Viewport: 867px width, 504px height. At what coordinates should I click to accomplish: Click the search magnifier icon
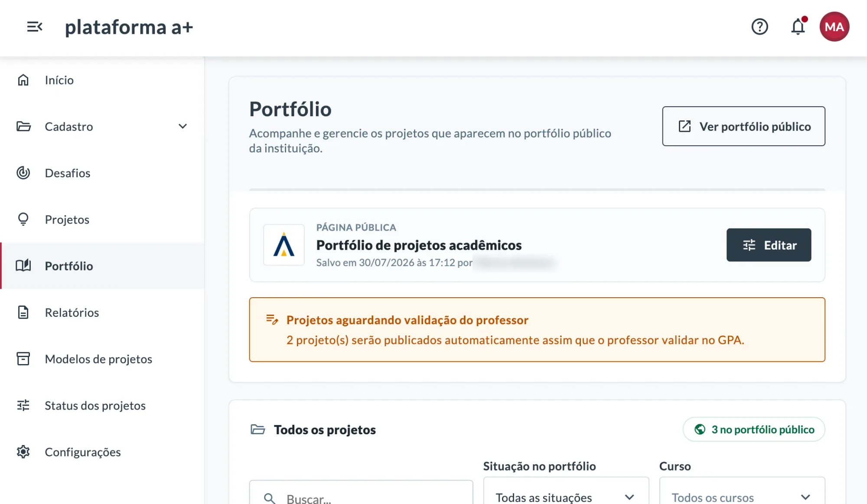(270, 498)
